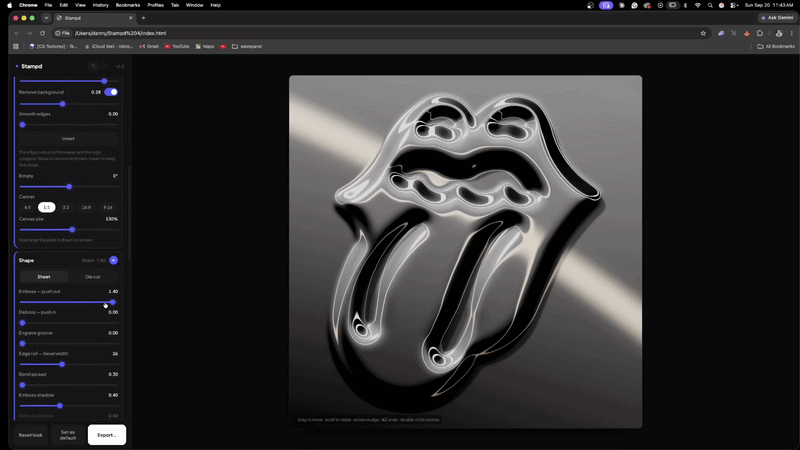Open the View menu
The width and height of the screenshot is (800, 450).
coord(80,5)
